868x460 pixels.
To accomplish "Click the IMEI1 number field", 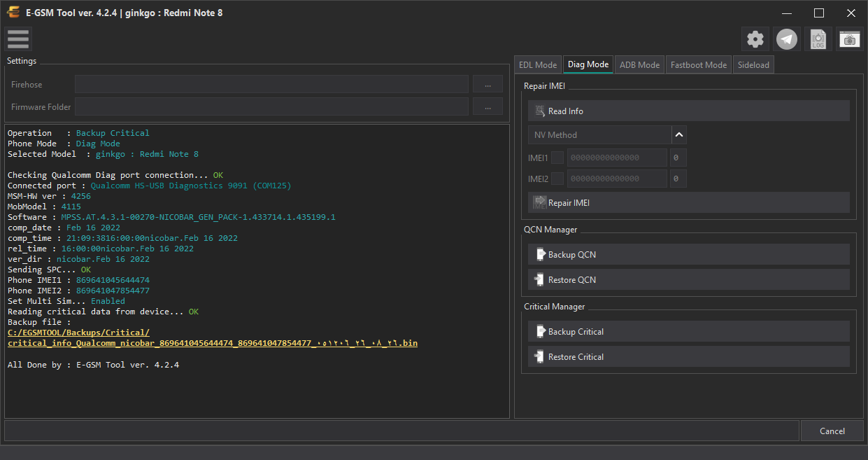I will tap(617, 158).
